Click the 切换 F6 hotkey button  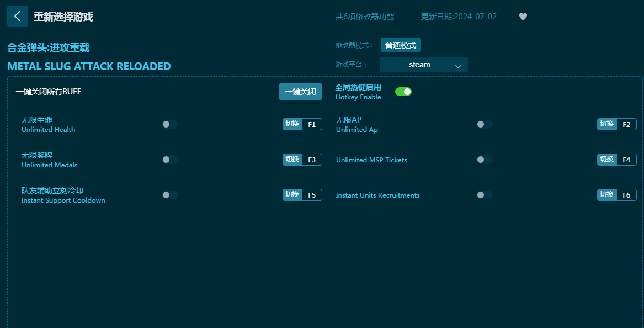pos(617,195)
